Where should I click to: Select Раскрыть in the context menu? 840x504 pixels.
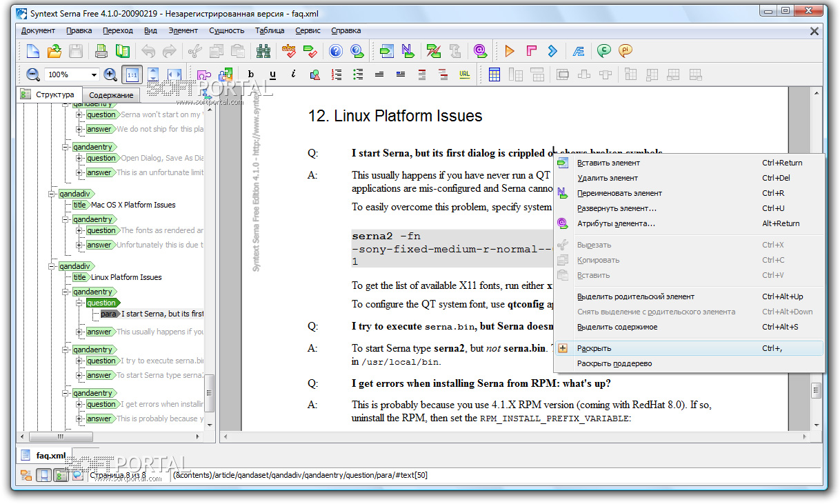coord(594,348)
